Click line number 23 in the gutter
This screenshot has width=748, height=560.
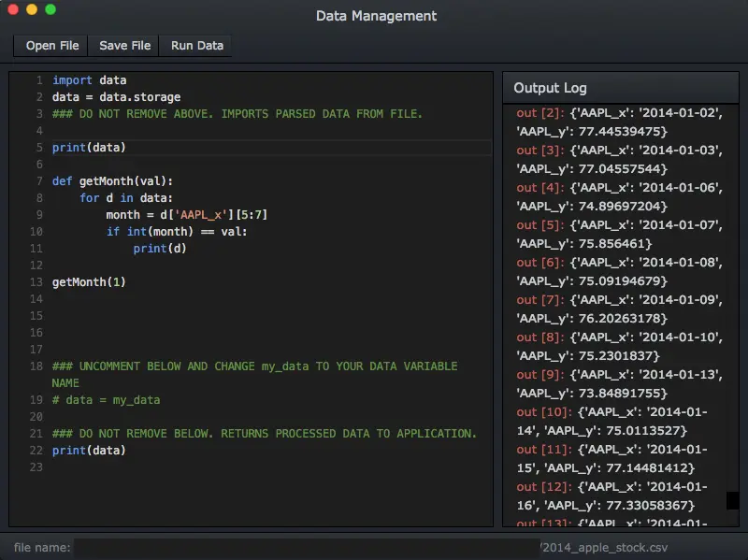[36, 467]
